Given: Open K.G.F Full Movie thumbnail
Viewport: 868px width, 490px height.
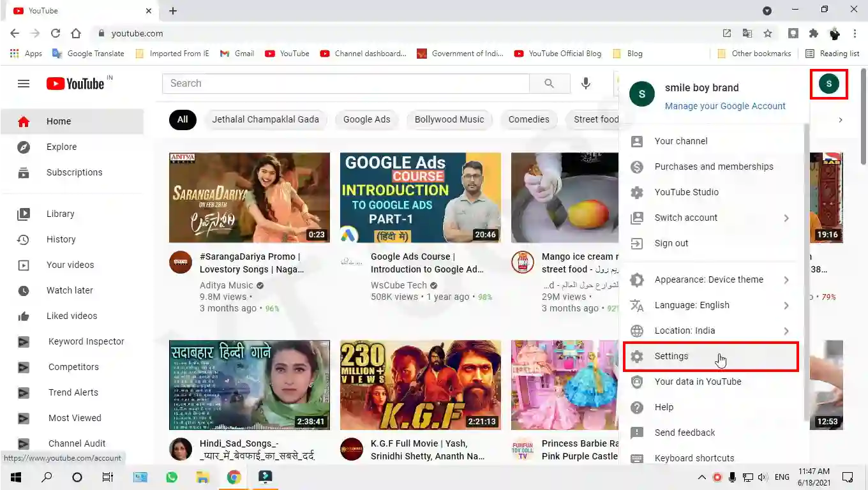Looking at the screenshot, I should point(421,385).
